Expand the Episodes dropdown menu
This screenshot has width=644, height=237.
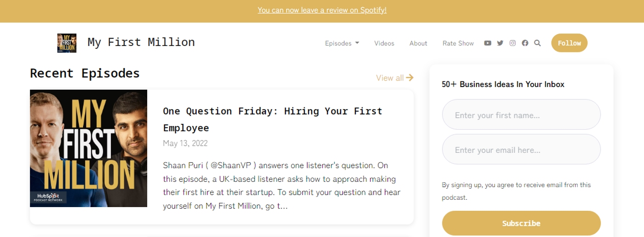point(342,43)
